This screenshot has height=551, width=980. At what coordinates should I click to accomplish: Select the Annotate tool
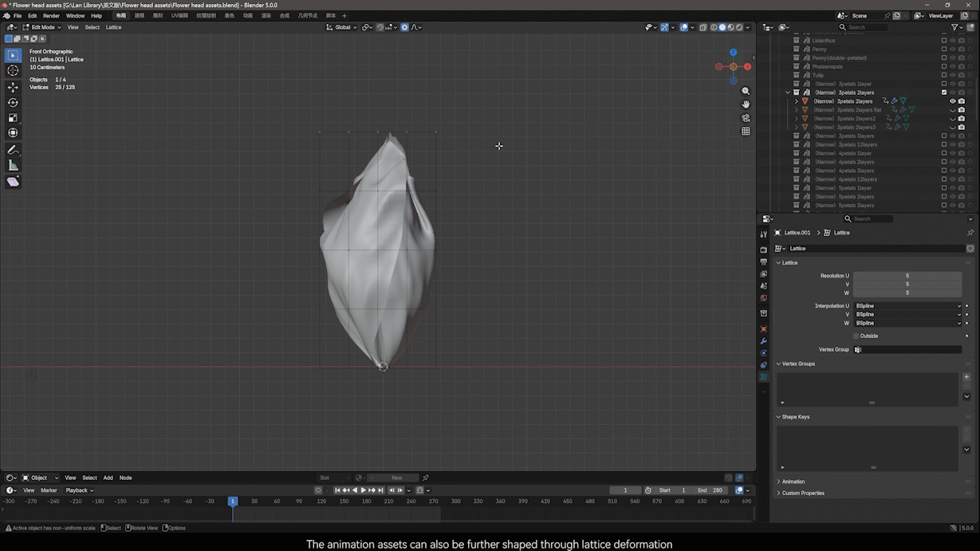coord(13,150)
